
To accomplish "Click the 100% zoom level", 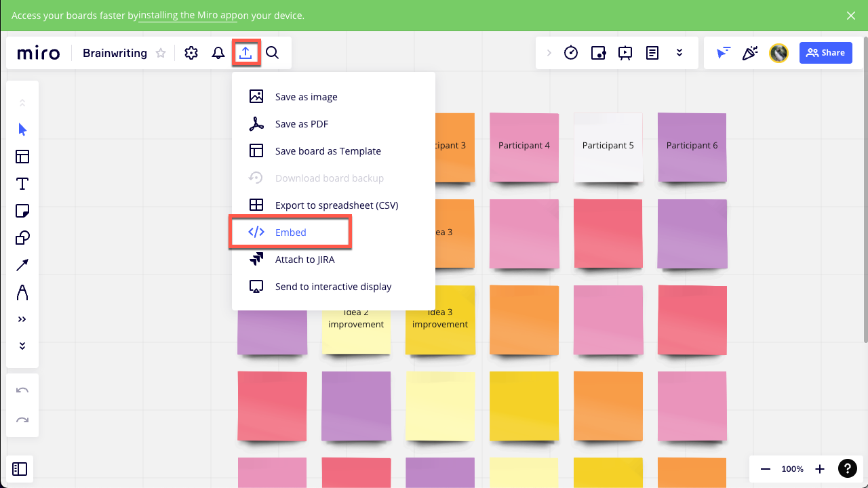I will (793, 469).
